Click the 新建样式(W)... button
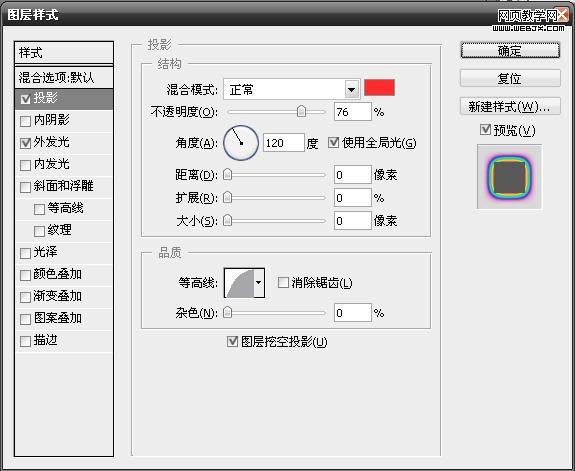This screenshot has height=471, width=575. click(510, 106)
